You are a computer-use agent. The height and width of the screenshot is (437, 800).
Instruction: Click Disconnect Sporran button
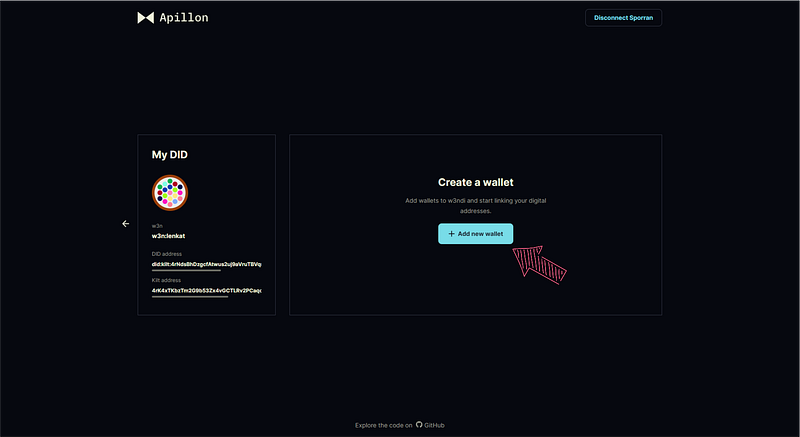pos(623,18)
